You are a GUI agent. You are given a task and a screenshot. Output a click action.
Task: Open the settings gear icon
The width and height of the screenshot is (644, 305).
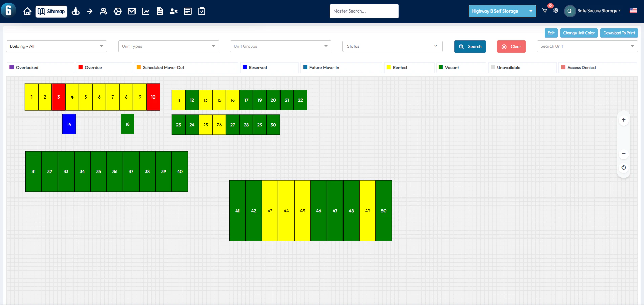click(555, 11)
